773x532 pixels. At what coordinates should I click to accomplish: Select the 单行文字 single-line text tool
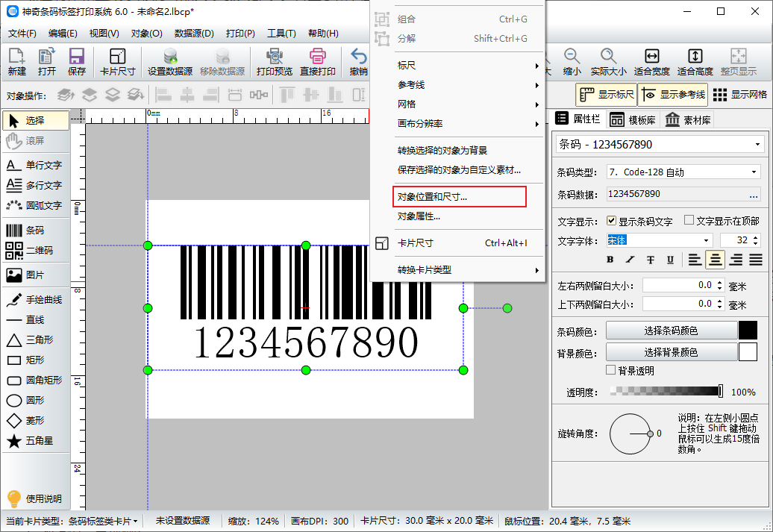pos(36,165)
